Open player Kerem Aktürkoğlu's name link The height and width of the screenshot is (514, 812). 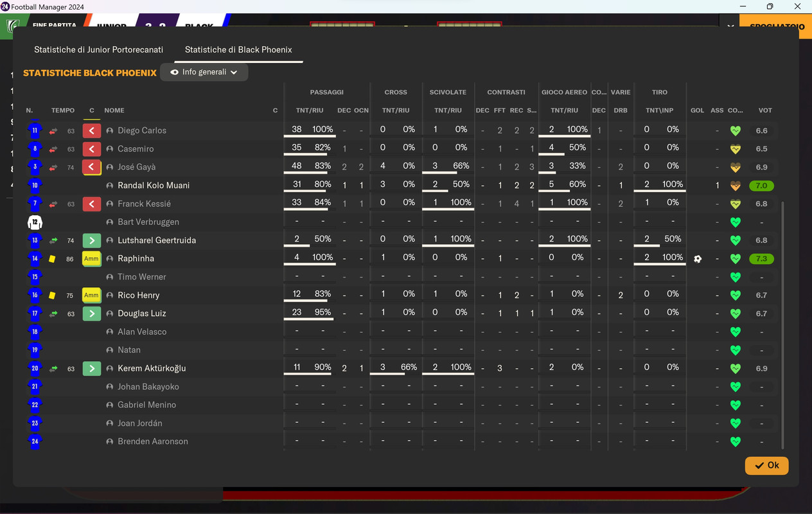(152, 369)
